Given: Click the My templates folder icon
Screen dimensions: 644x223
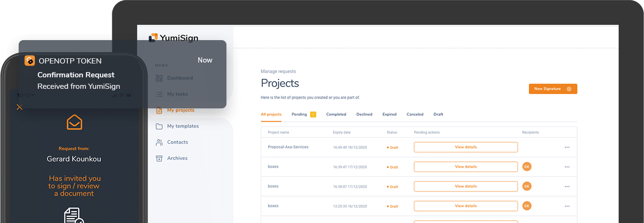Looking at the screenshot, I should point(159,126).
